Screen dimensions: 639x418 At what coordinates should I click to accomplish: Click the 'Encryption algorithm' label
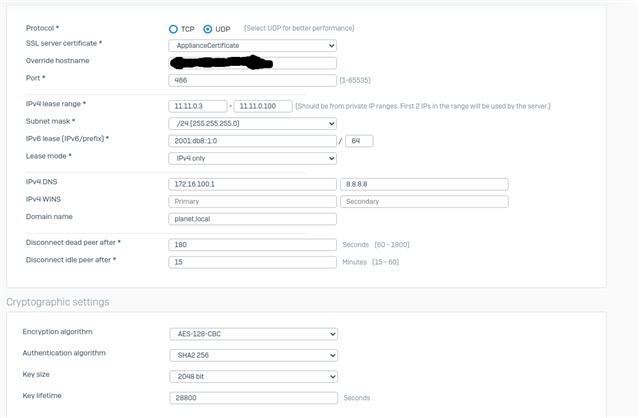pos(57,332)
